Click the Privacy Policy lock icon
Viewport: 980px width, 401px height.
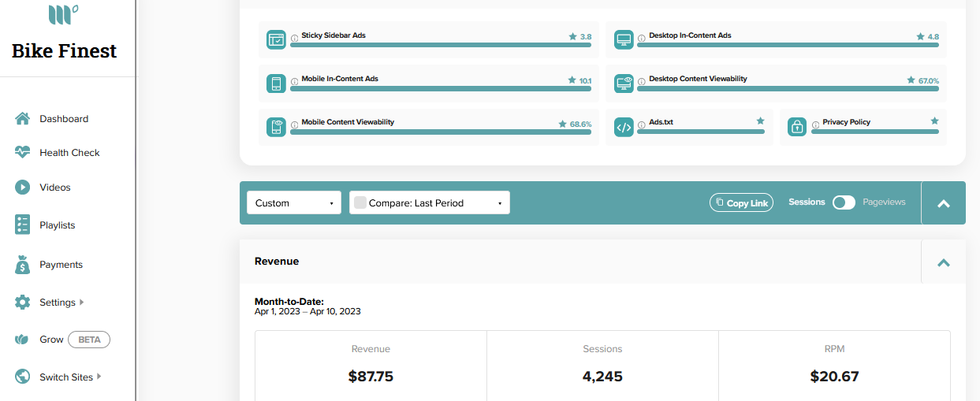click(x=797, y=127)
